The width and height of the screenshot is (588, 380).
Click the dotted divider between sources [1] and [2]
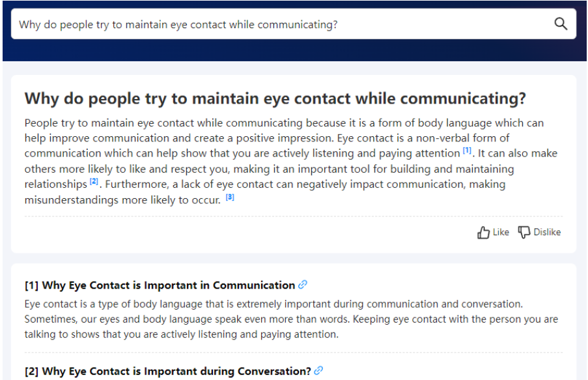pyautogui.click(x=294, y=353)
